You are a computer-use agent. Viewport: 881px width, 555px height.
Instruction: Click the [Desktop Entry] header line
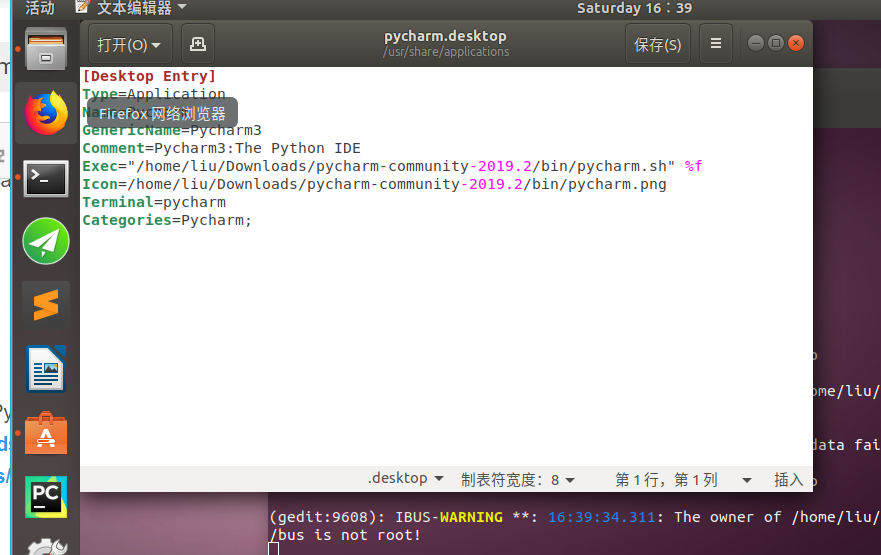149,76
